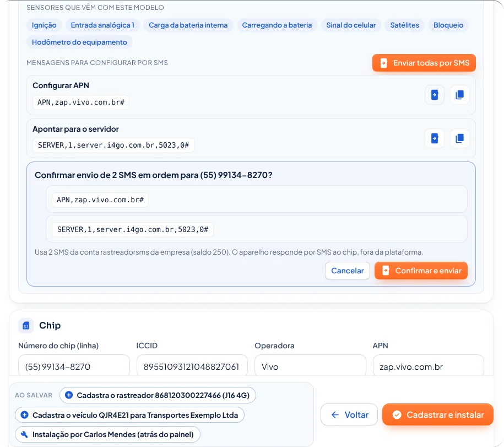The height and width of the screenshot is (447, 504).
Task: Click Cadastra o rastreador 868120300227466 pill
Action: [158, 395]
